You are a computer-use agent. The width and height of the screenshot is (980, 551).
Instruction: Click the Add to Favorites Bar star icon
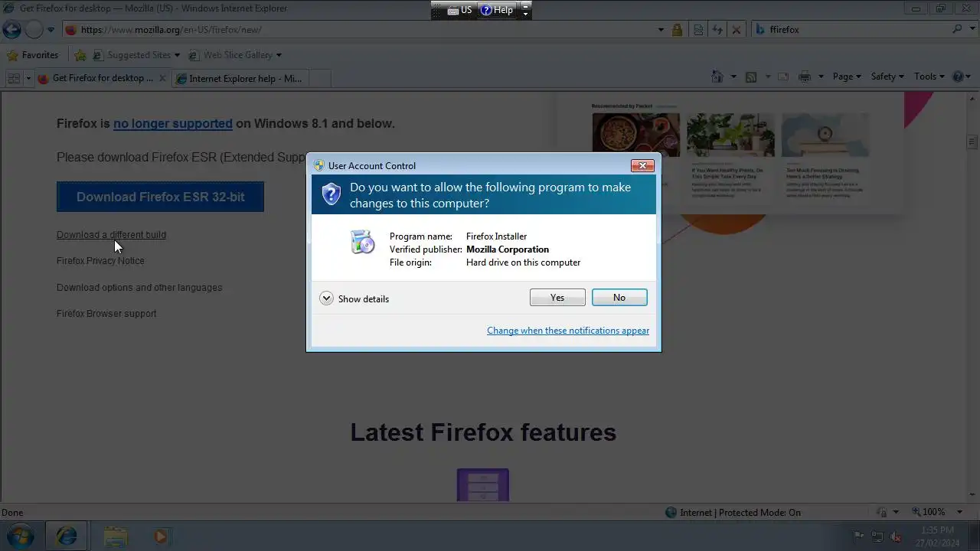click(80, 55)
